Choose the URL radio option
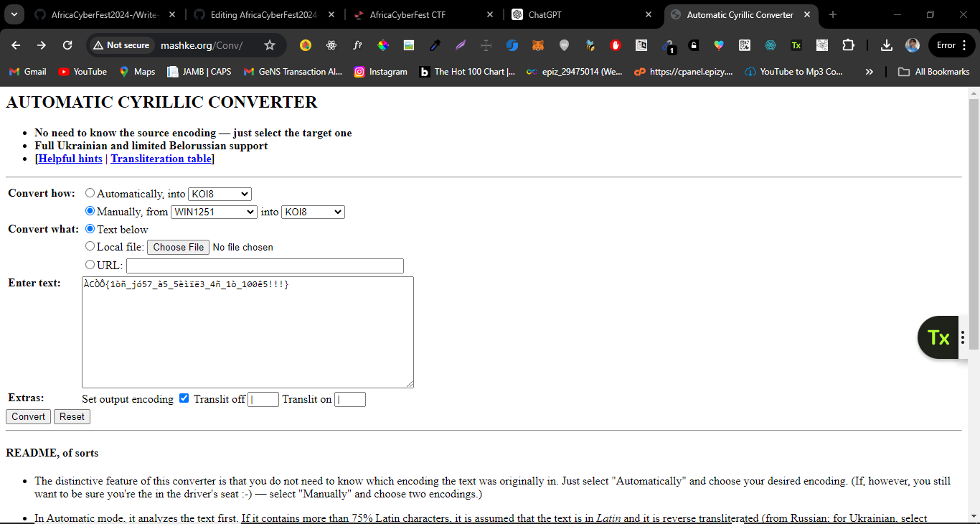 (x=90, y=265)
